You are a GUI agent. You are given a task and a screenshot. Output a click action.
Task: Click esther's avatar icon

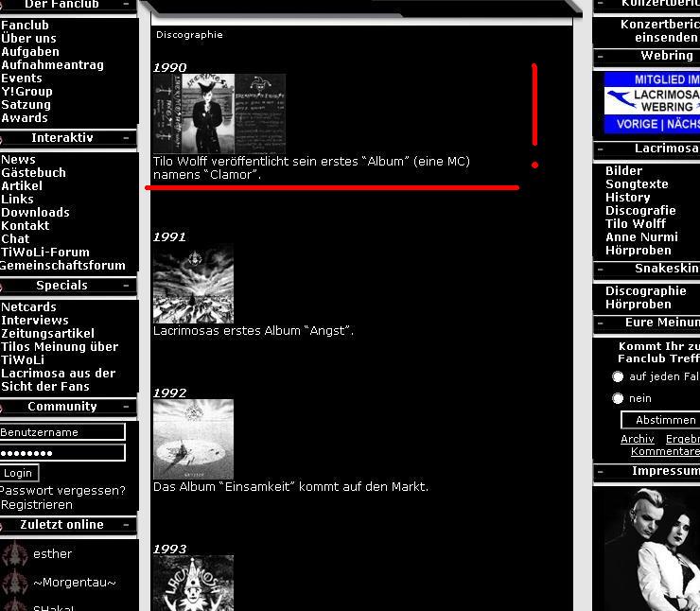pyautogui.click(x=14, y=553)
